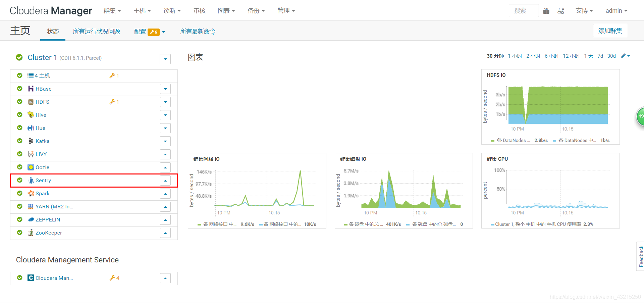Open the 审核 menu item

199,11
